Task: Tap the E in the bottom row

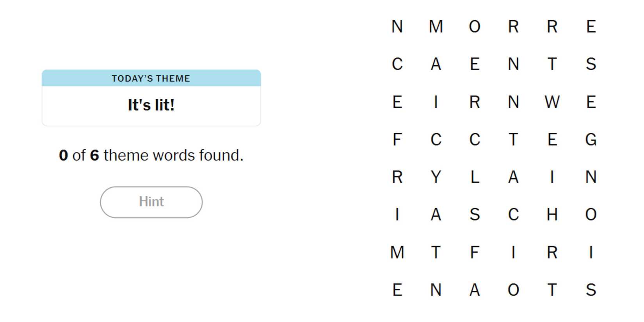Action: 397,290
